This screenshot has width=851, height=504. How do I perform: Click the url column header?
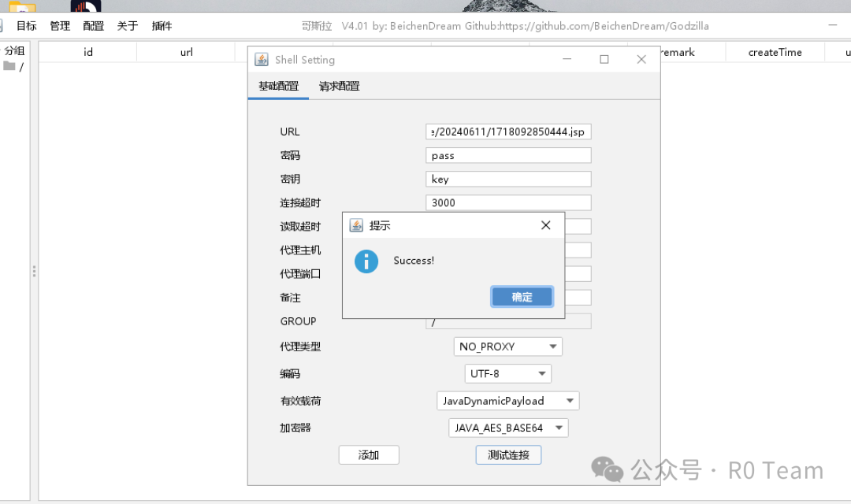pyautogui.click(x=186, y=52)
